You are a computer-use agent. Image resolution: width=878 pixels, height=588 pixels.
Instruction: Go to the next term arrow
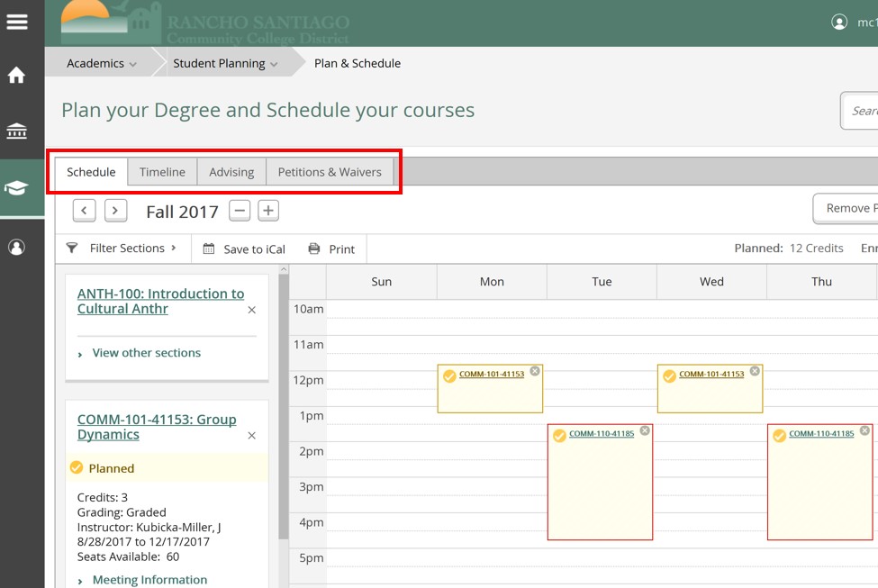click(x=115, y=211)
